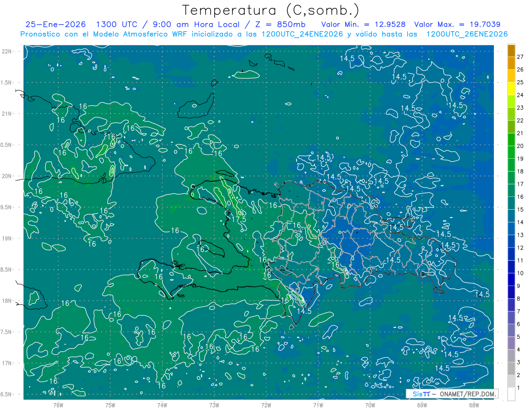Click the "73W" longitude axis label
This screenshot has width=532, height=411.
[x=214, y=405]
